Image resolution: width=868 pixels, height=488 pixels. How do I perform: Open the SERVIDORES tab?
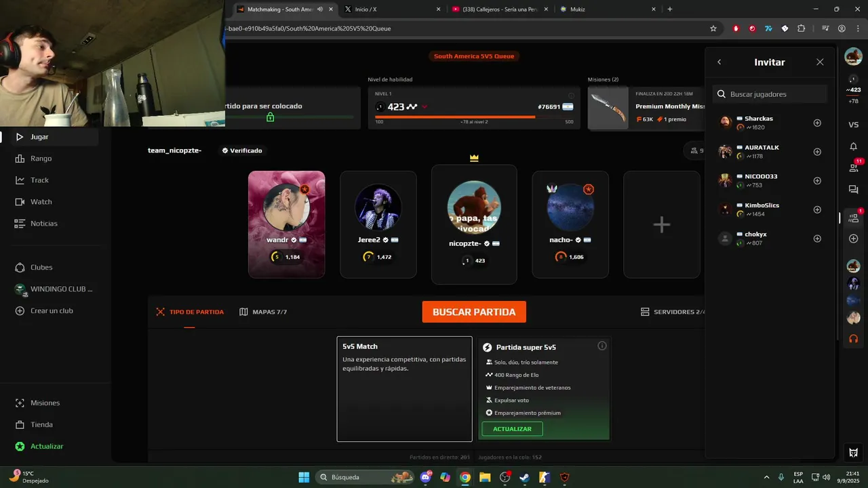pos(673,312)
